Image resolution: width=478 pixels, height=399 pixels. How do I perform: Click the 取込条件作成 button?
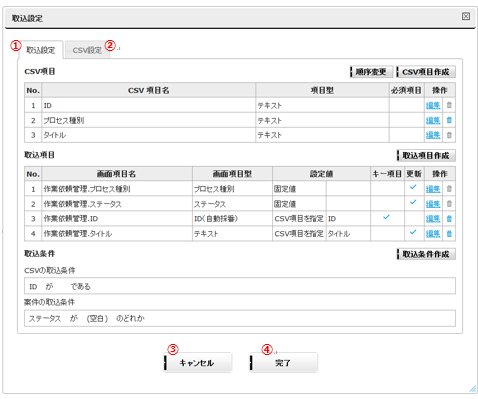(426, 254)
